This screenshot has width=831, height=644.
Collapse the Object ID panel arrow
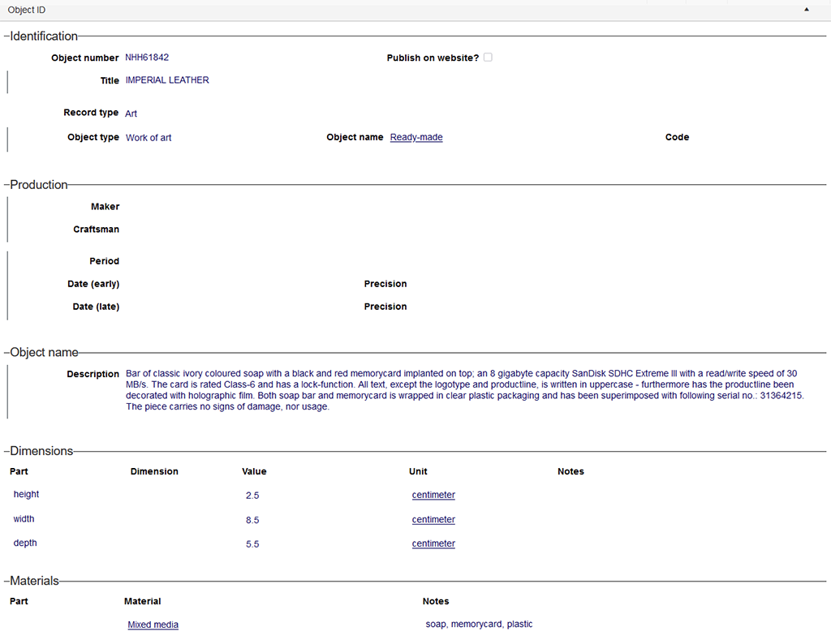click(807, 10)
